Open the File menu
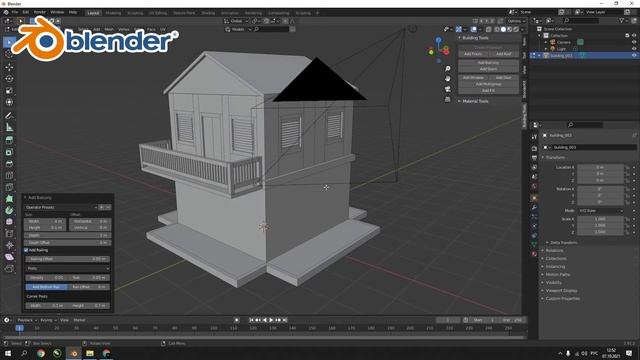Viewport: 640px width, 360px height. coord(15,12)
